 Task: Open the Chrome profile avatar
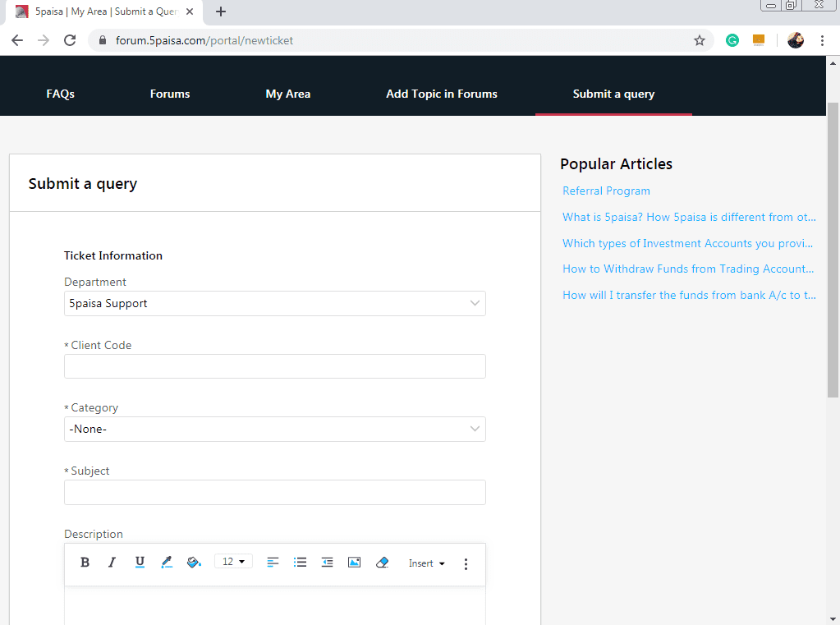tap(796, 40)
